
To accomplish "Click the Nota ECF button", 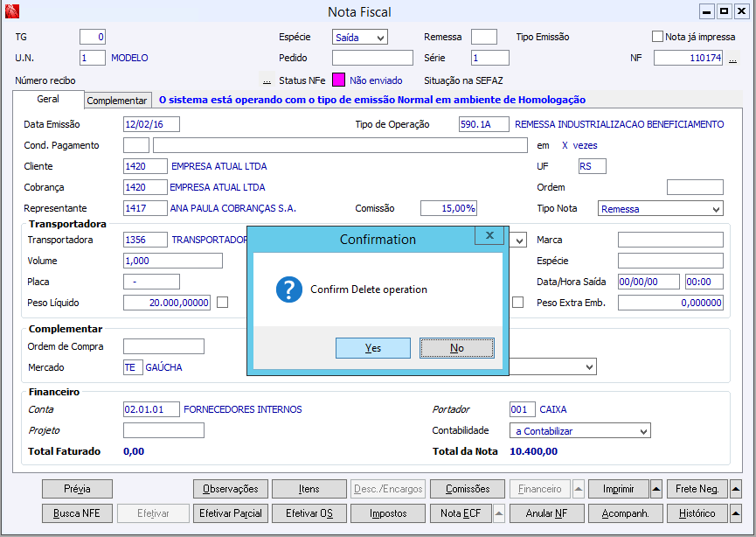I will click(461, 513).
